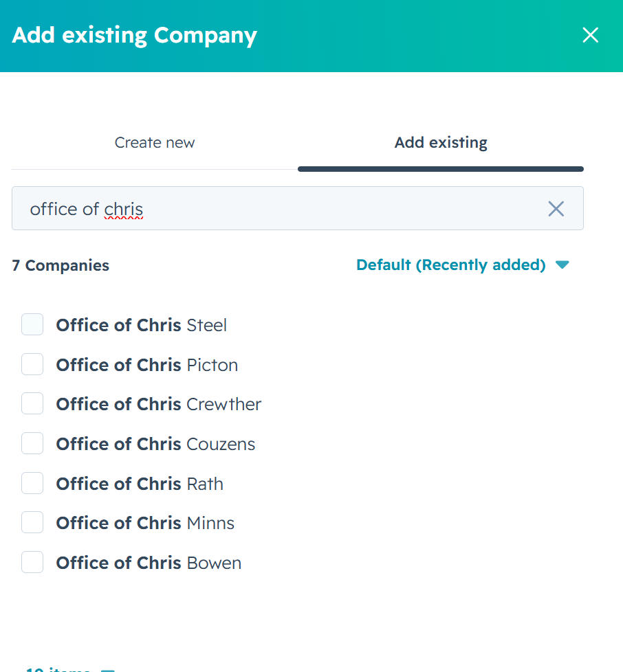
Task: Check Office of Chris Minns checkbox
Action: pyautogui.click(x=32, y=522)
